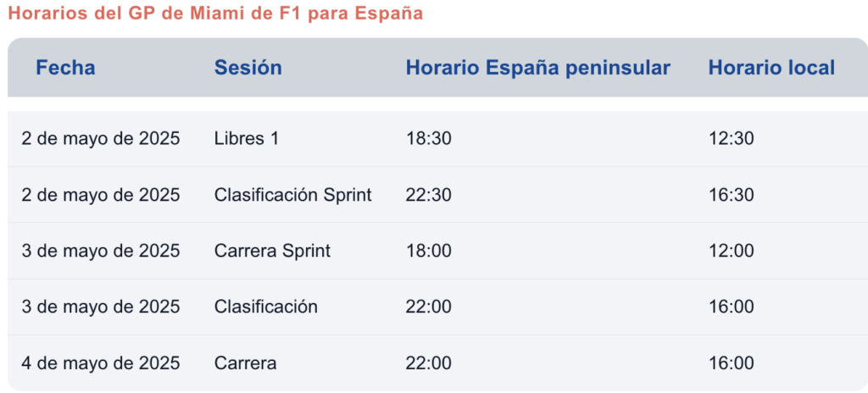Select the Fecha column header
The height and width of the screenshot is (393, 868).
tap(65, 68)
